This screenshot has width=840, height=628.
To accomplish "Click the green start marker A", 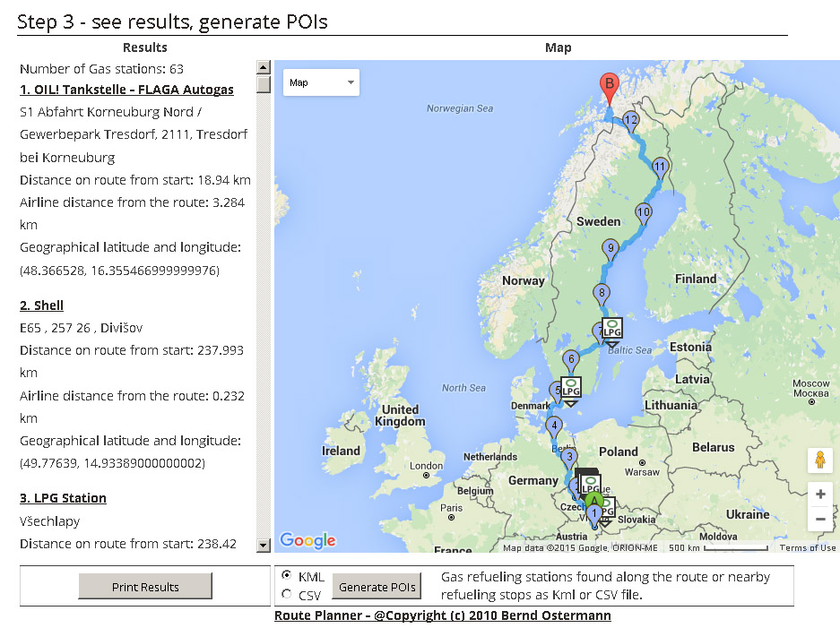I will click(x=593, y=501).
